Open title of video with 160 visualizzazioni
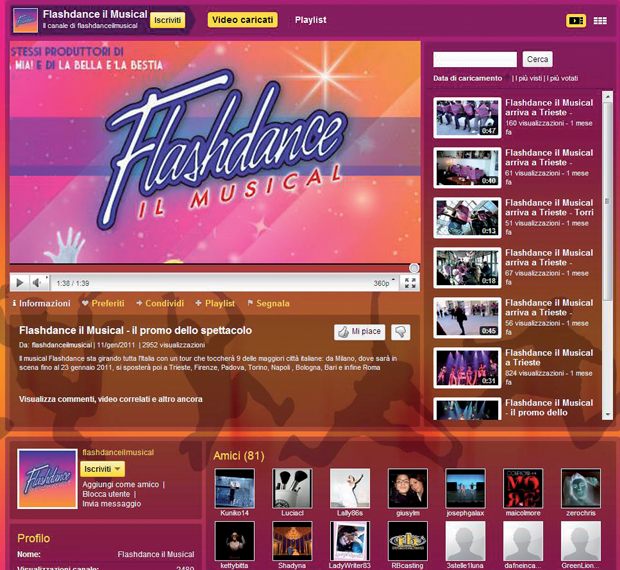Image resolution: width=620 pixels, height=570 pixels. (549, 108)
